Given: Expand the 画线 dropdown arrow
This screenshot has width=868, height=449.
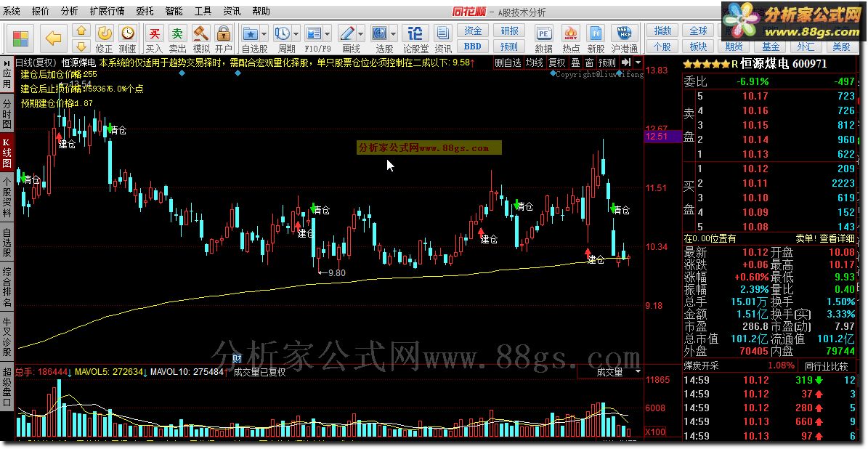Looking at the screenshot, I should pyautogui.click(x=361, y=33).
